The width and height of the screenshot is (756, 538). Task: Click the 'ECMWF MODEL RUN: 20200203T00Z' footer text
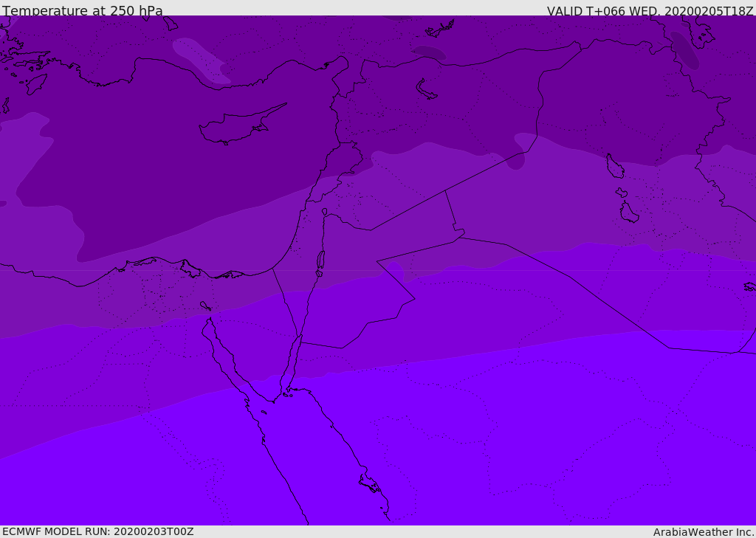[98, 531]
